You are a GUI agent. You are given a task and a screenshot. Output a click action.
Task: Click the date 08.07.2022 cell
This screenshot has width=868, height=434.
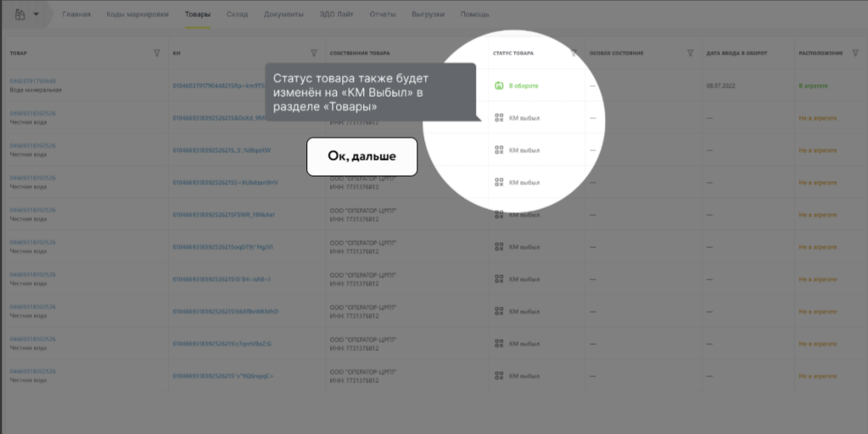[x=720, y=86]
